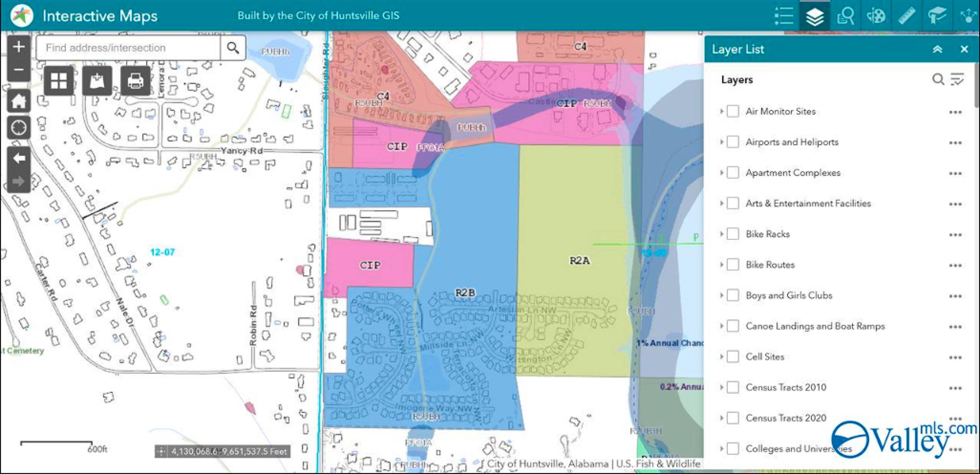The width and height of the screenshot is (980, 474).
Task: Check the Bike Routes layer box
Action: [x=733, y=264]
